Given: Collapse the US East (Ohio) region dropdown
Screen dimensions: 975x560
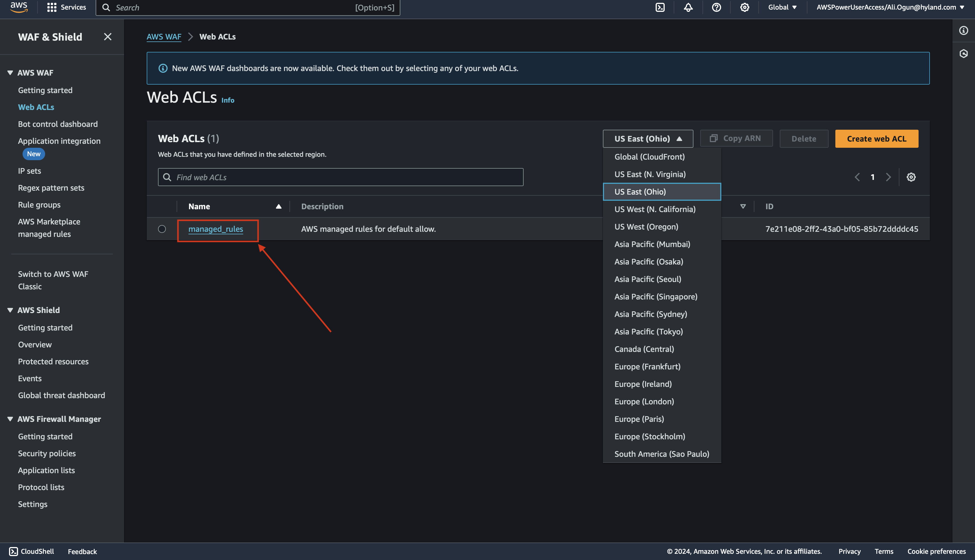Looking at the screenshot, I should click(x=647, y=138).
